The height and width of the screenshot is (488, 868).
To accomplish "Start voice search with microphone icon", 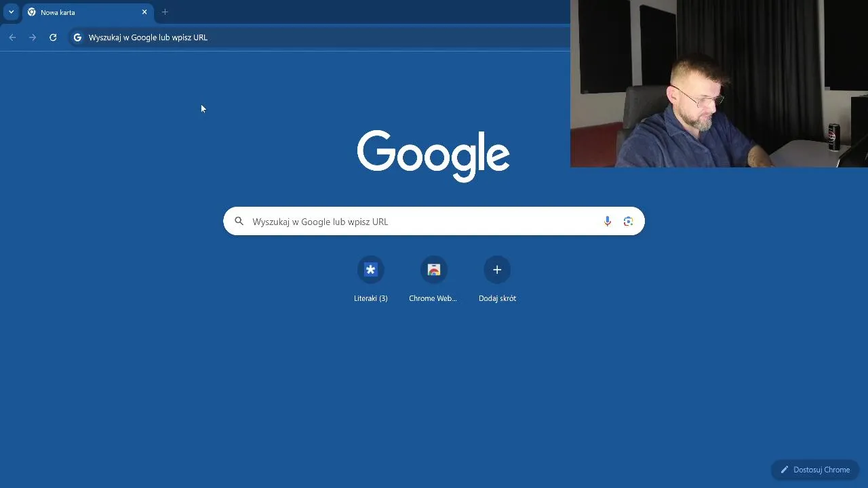I will click(x=607, y=221).
